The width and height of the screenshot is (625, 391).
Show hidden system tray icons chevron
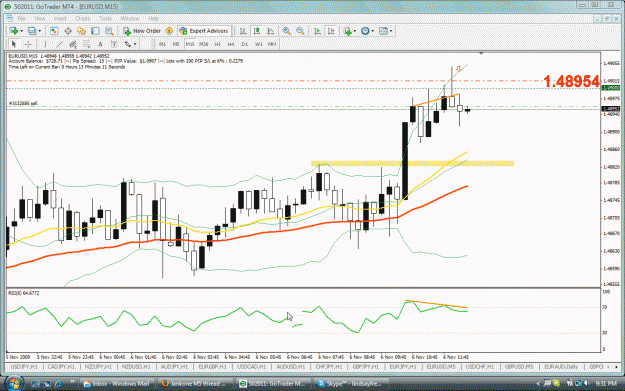coord(538,383)
